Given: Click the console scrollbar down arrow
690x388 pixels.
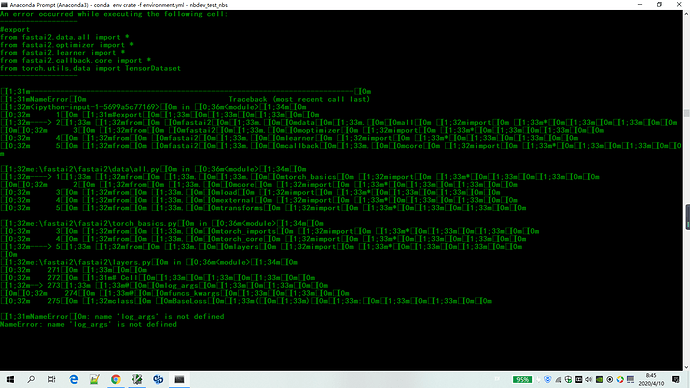Looking at the screenshot, I should (686, 367).
